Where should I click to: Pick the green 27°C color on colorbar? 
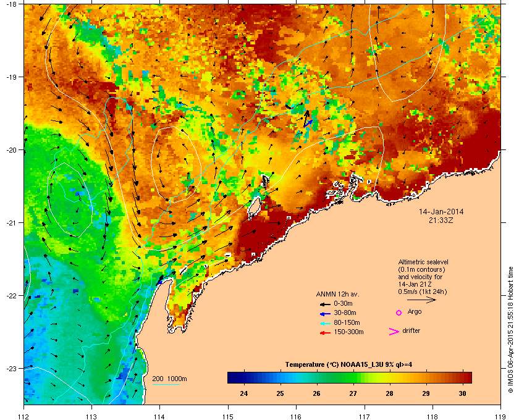[353, 377]
